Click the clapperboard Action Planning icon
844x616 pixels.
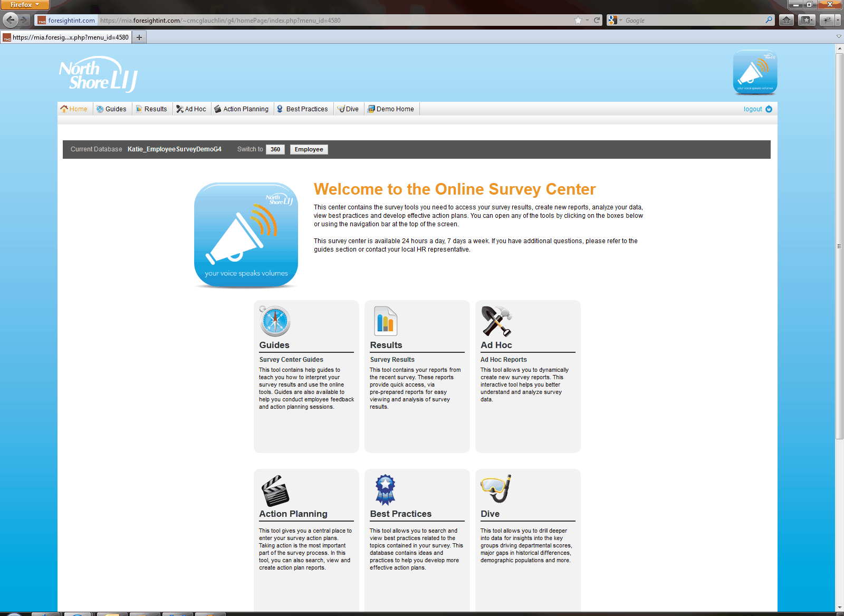275,491
